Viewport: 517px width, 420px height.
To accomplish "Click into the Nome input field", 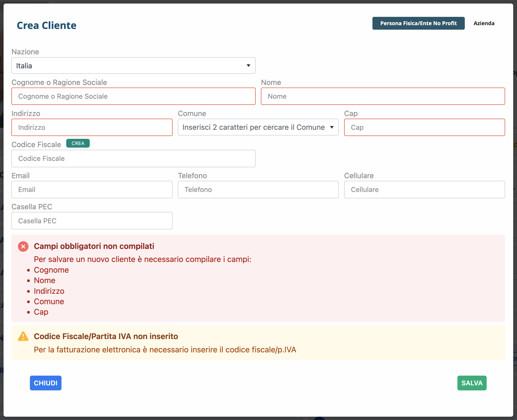I will (x=383, y=96).
